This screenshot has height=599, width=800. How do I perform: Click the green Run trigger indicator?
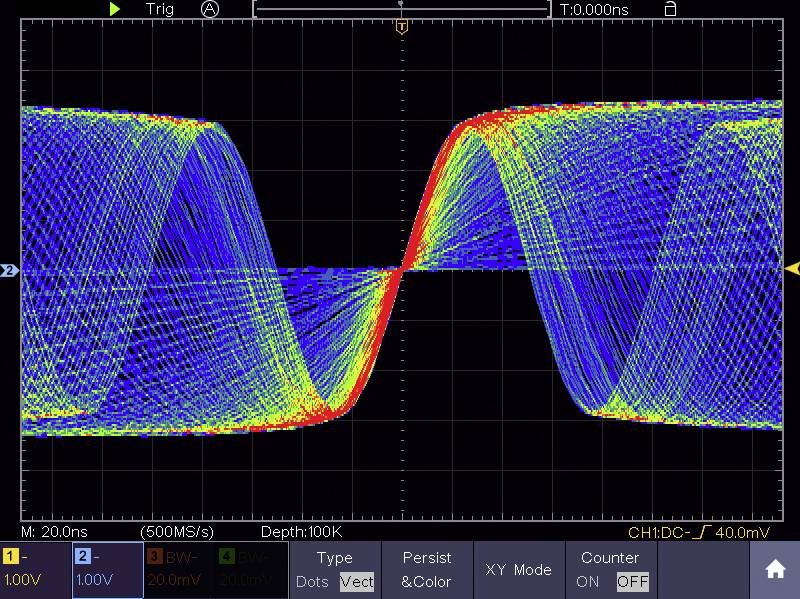coord(114,9)
